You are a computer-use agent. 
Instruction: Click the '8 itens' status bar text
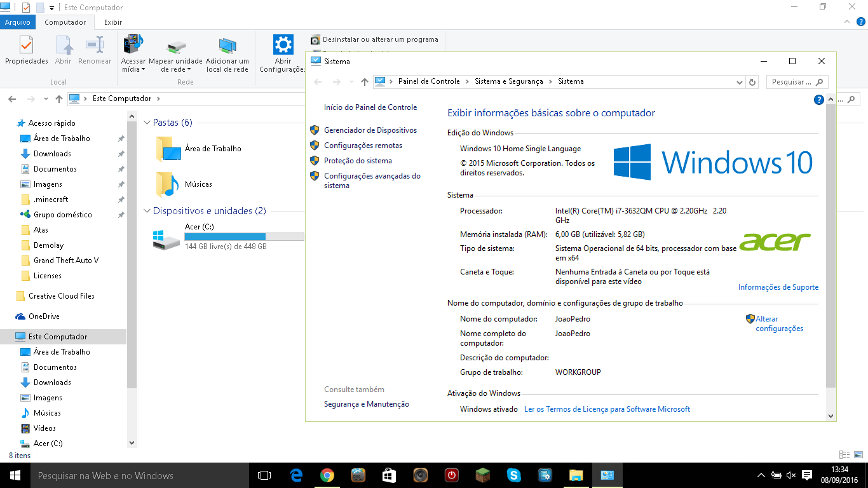20,456
